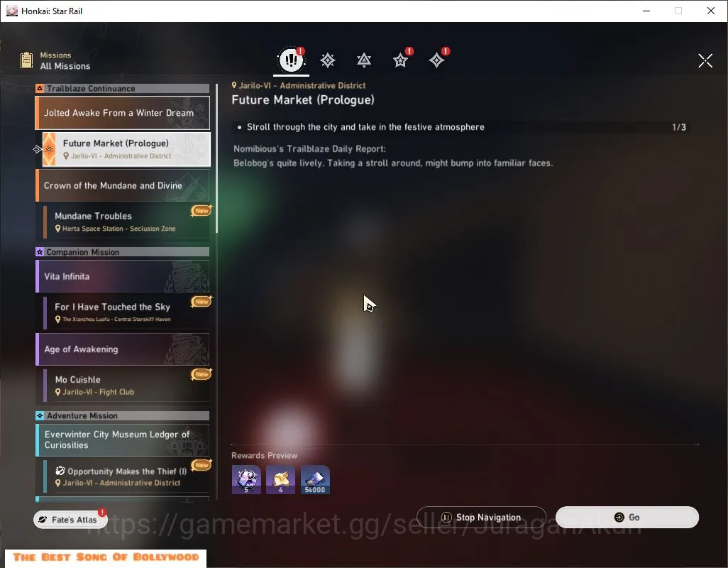
Task: Close the missions panel with X icon
Action: (x=705, y=60)
